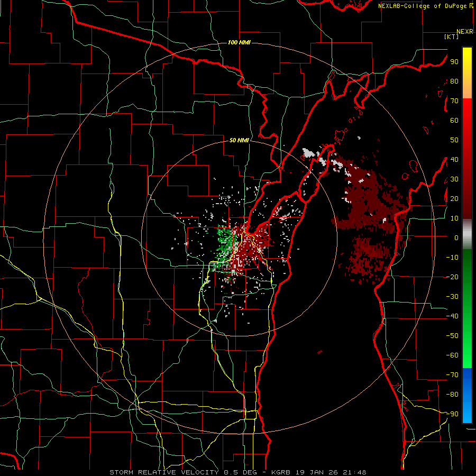Click the NEXLAB-College of DuPage header text
The image size is (476, 476).
click(x=422, y=6)
